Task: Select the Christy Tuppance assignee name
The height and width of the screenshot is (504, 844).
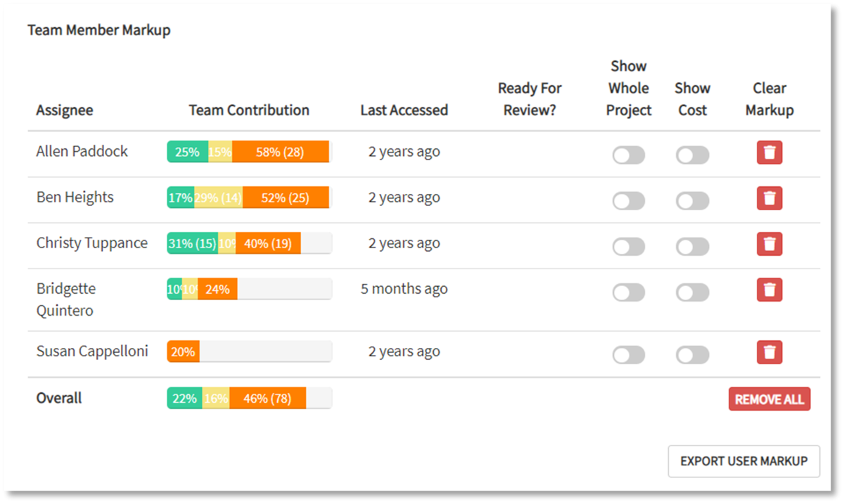Action: pos(92,243)
